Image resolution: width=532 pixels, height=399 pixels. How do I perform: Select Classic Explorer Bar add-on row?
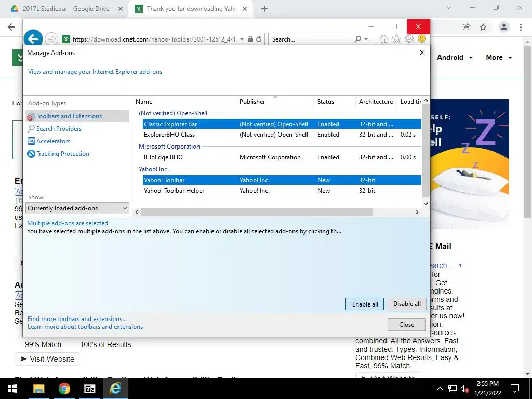(x=282, y=124)
